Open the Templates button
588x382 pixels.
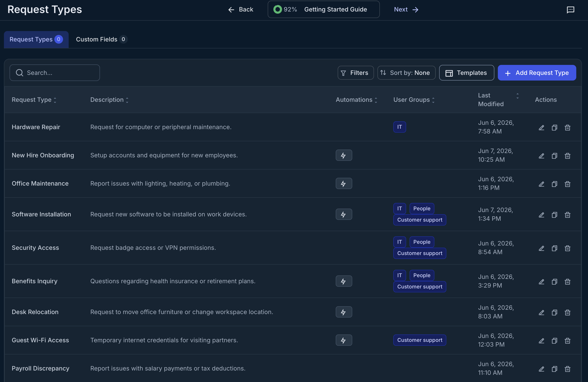467,72
